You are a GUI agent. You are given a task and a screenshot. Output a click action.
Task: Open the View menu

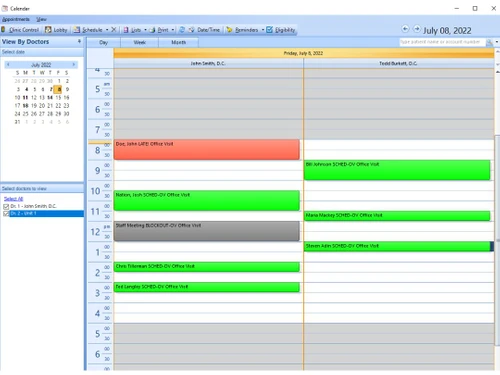41,19
